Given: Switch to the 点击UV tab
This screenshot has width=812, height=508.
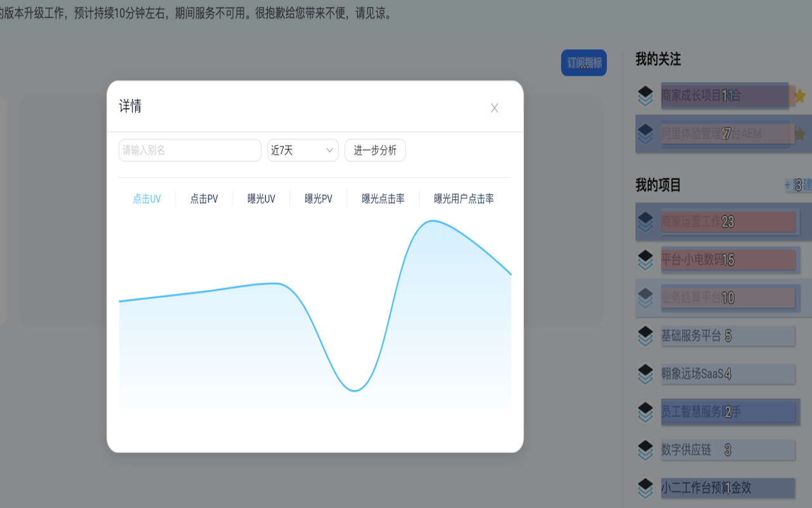Looking at the screenshot, I should [x=147, y=199].
